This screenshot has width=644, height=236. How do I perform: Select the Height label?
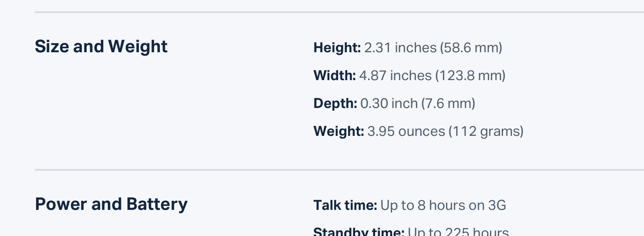point(337,47)
